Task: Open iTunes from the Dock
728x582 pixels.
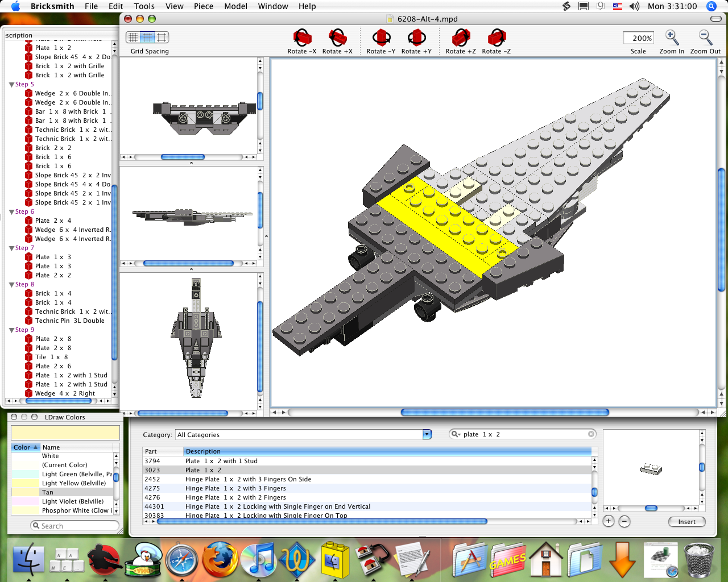Action: [x=259, y=560]
